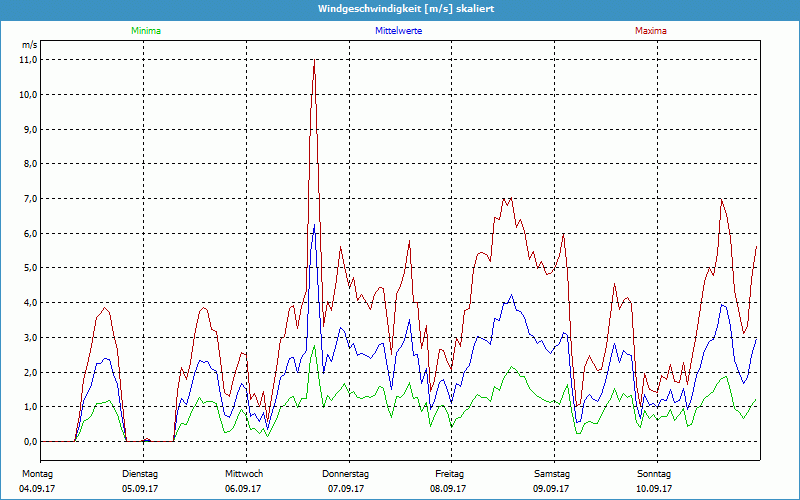Click the 'Montag' day label

(x=37, y=474)
